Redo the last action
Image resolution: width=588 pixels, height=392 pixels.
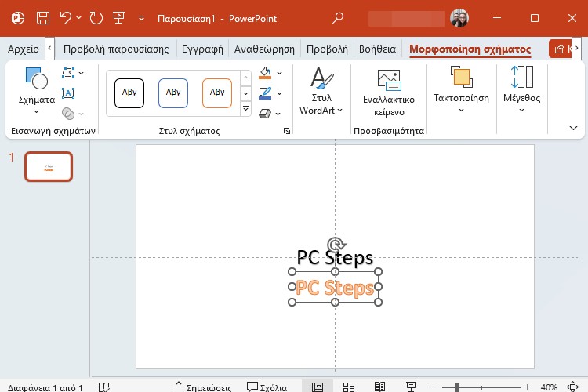(x=96, y=18)
